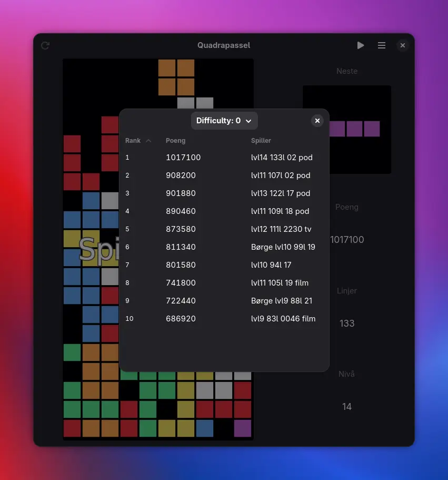Select the rank 1 score 1017100
Viewport: 448px width, 480px height.
[x=183, y=158]
